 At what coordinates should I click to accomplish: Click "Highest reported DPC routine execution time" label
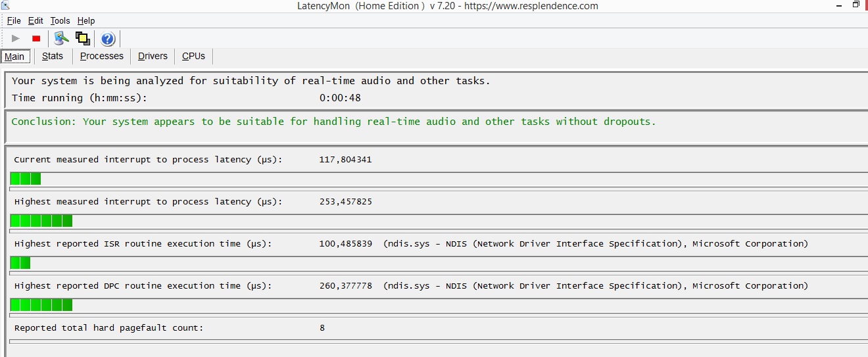pos(143,286)
